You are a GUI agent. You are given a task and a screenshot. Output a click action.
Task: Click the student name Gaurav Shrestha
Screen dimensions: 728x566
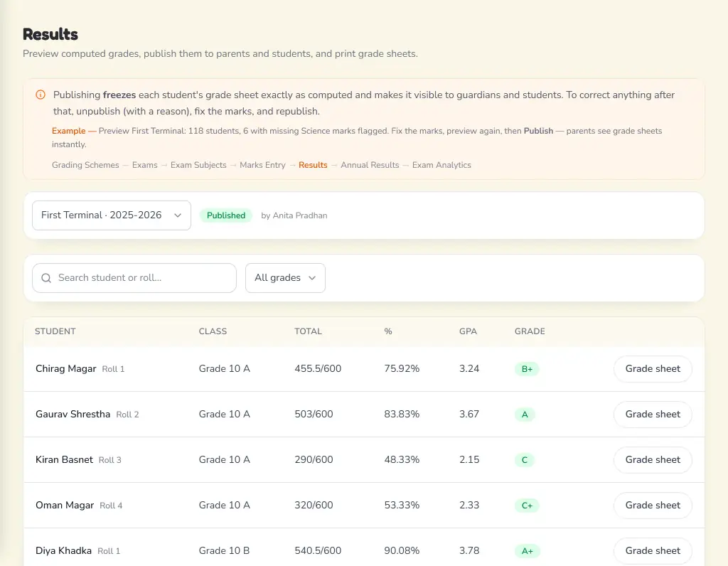[73, 414]
